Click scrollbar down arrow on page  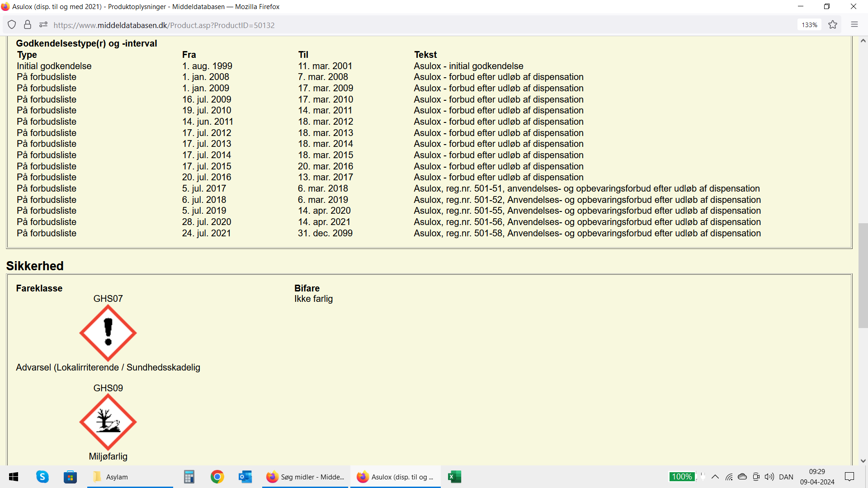pyautogui.click(x=863, y=461)
